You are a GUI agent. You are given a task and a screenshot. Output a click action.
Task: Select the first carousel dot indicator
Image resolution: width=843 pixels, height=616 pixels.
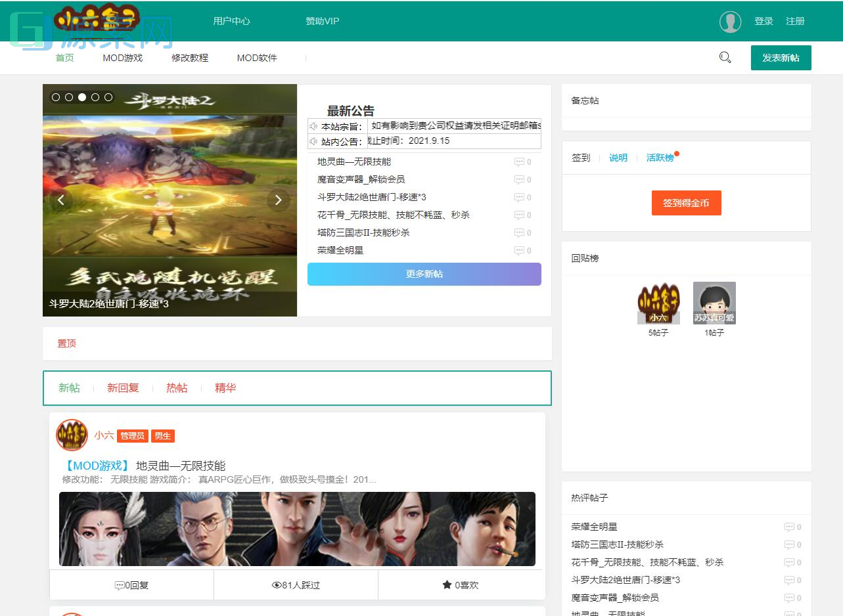[55, 97]
